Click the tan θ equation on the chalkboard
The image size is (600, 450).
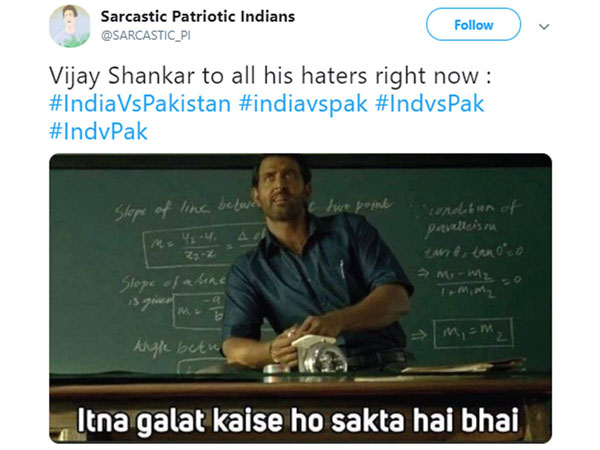[473, 252]
